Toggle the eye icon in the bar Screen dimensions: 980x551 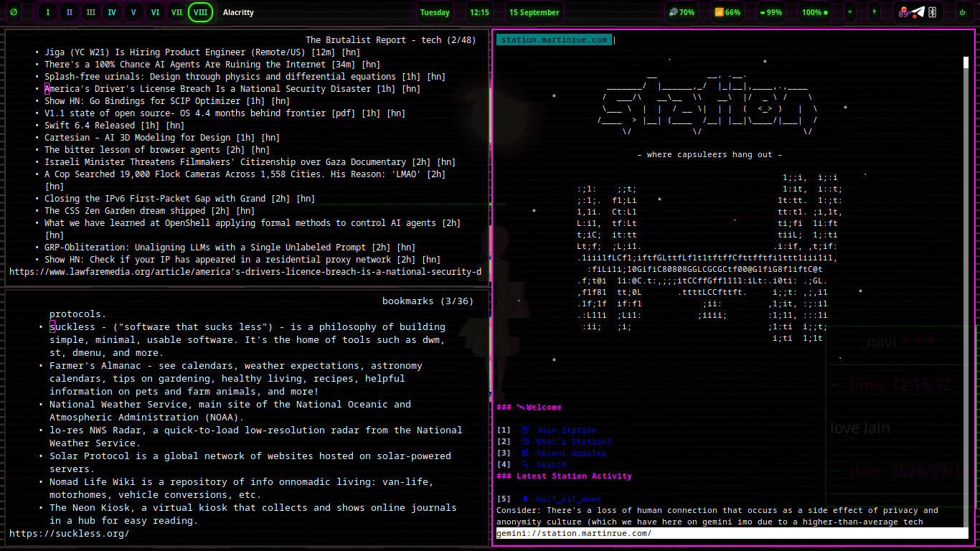click(850, 12)
